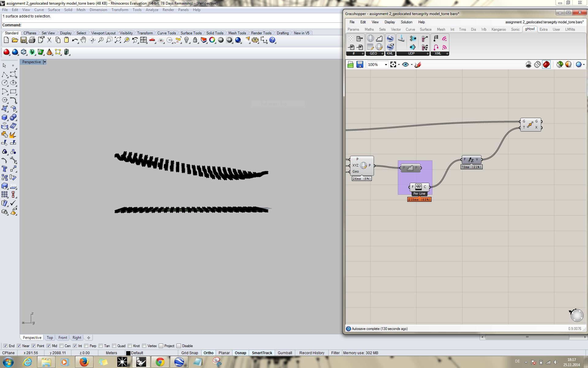Open the Kangaroo tab in Grasshopper
Screen dimensions: 588x368
[498, 29]
